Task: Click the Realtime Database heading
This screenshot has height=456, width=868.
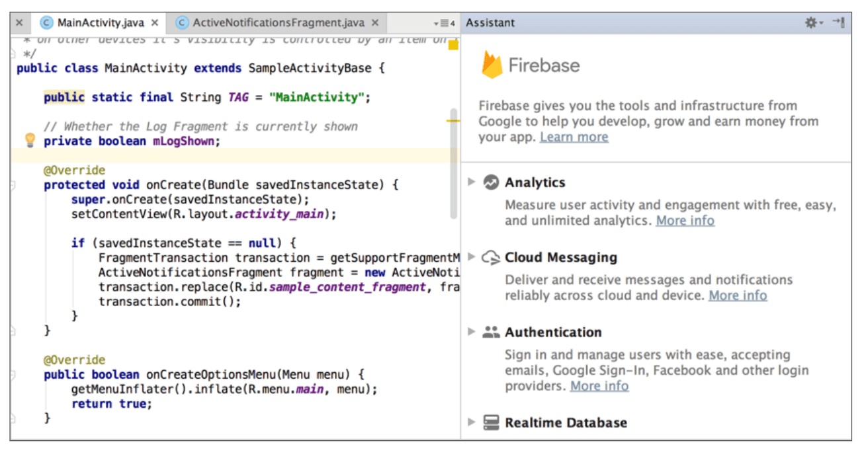Action: pyautogui.click(x=566, y=423)
